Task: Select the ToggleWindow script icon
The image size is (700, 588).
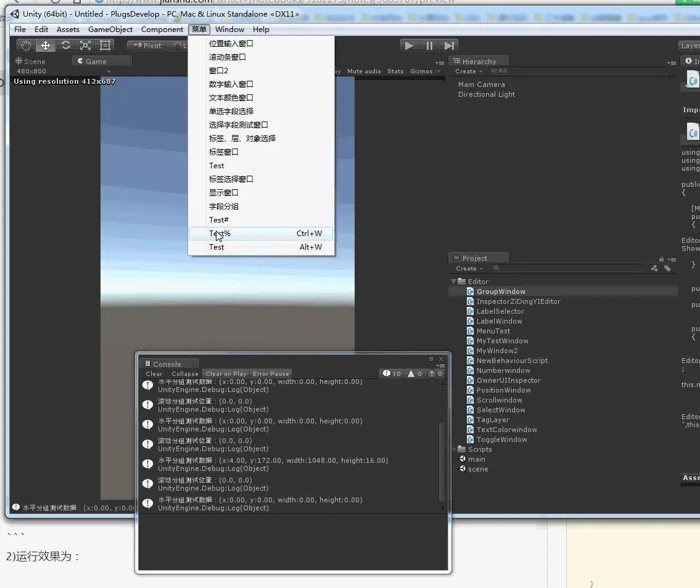Action: point(470,439)
